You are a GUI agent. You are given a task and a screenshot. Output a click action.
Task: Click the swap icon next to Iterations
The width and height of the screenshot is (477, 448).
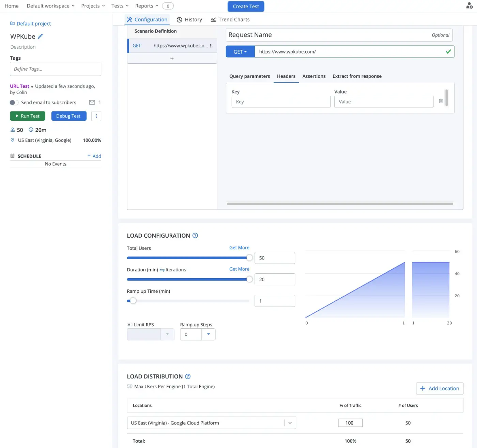click(162, 270)
